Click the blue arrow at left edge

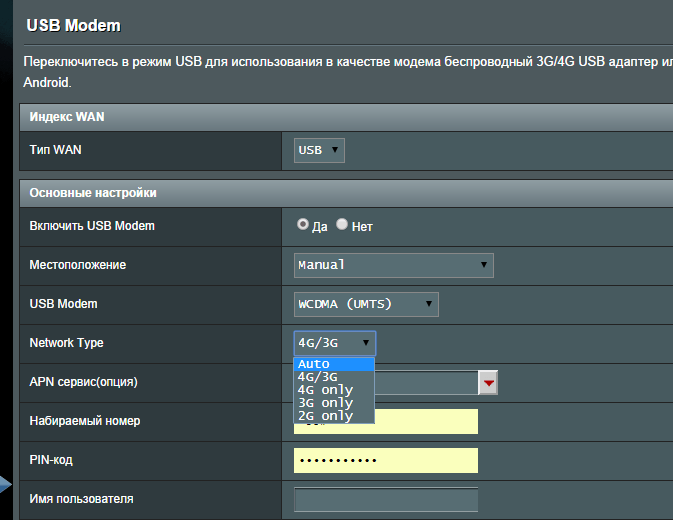pos(7,486)
